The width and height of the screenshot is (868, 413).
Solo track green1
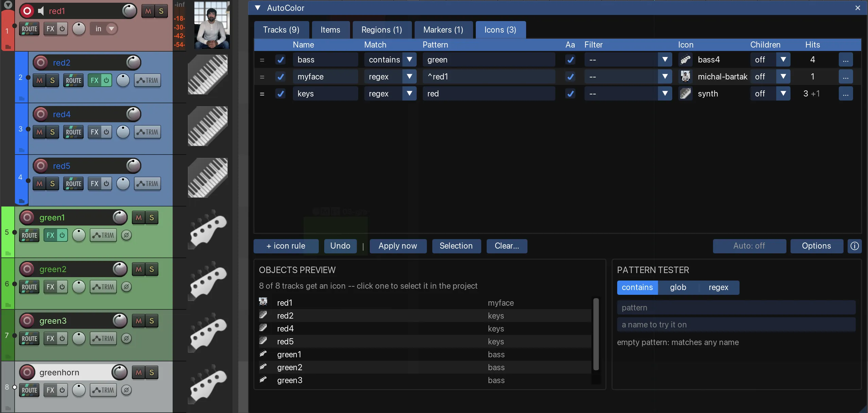coord(152,217)
